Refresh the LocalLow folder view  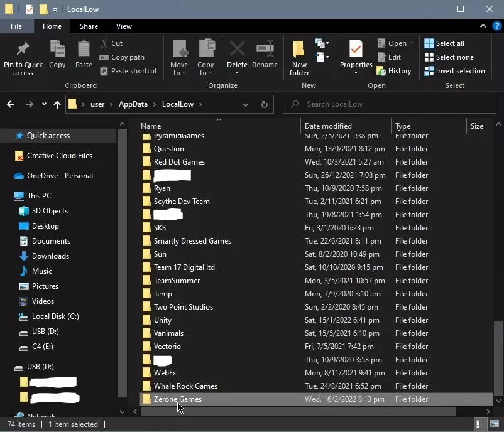click(264, 104)
